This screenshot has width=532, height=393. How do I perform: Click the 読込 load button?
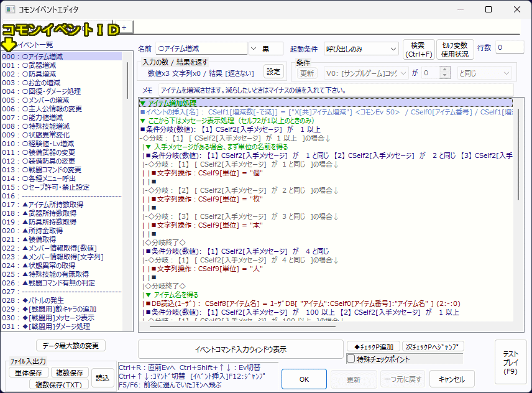[x=103, y=377]
